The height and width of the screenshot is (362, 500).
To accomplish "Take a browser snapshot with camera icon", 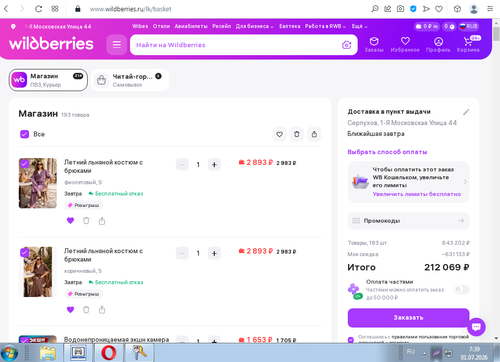I will [x=400, y=9].
